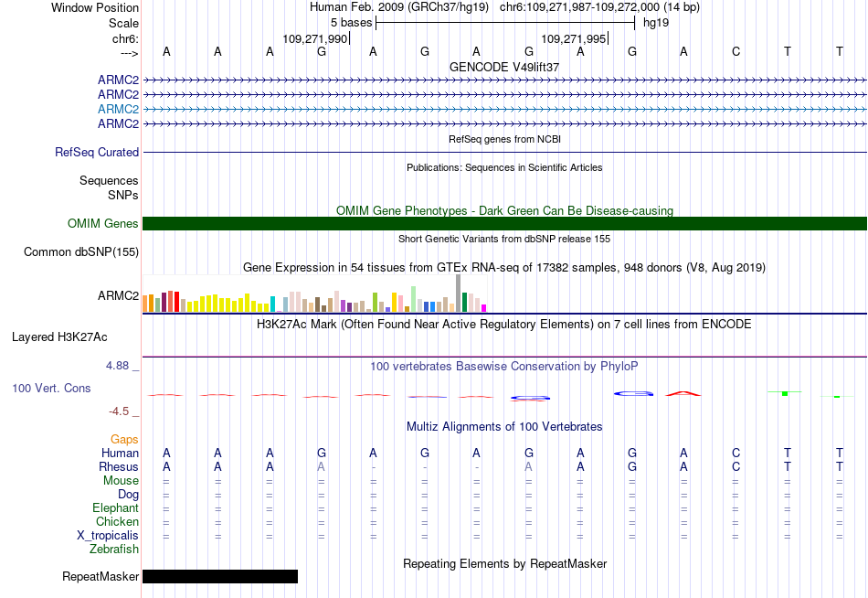This screenshot has width=868, height=598.
Task: Click the Gaps row label
Action: pyautogui.click(x=124, y=440)
